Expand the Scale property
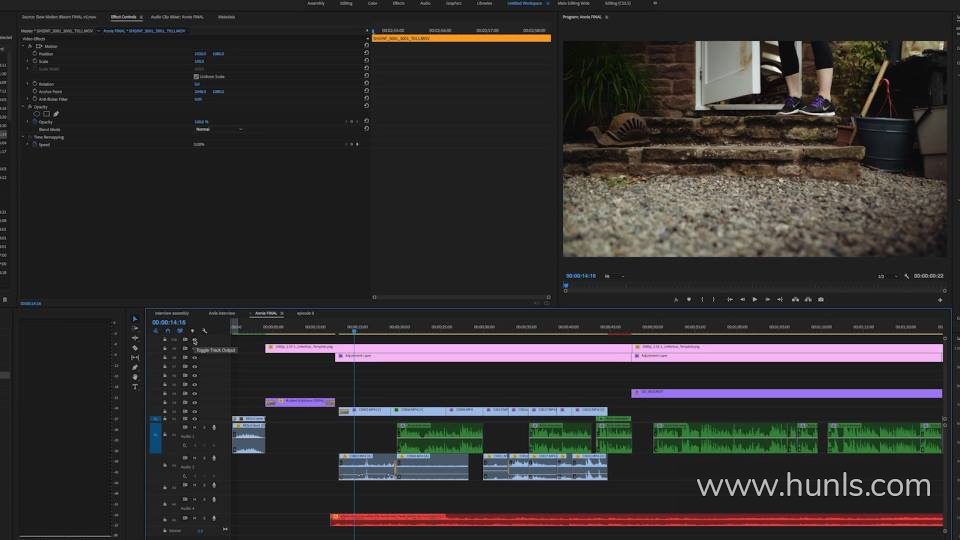Viewport: 960px width, 540px height. click(28, 61)
